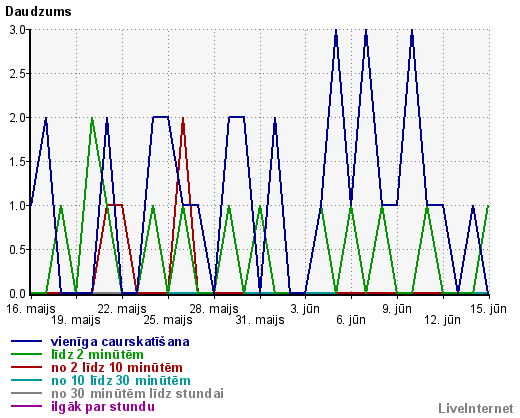Click the blue peak at 1.0 near 14 June
Viewport: 520px width, 418px height.
pos(473,206)
